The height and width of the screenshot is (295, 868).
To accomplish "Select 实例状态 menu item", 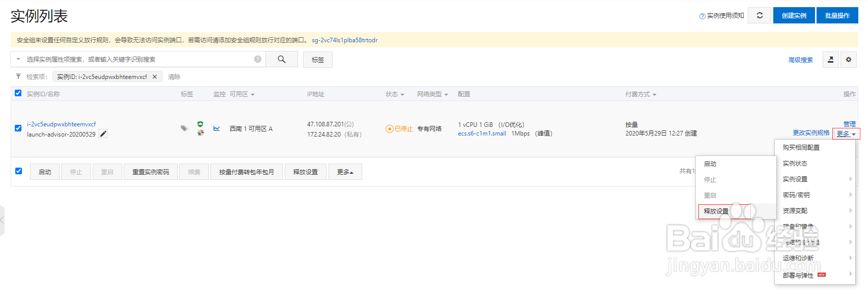I will coord(815,163).
